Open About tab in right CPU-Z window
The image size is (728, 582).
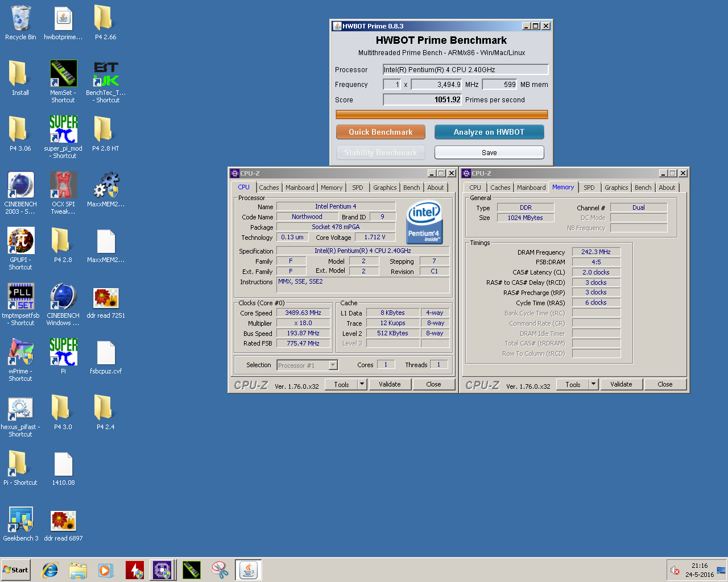point(667,188)
